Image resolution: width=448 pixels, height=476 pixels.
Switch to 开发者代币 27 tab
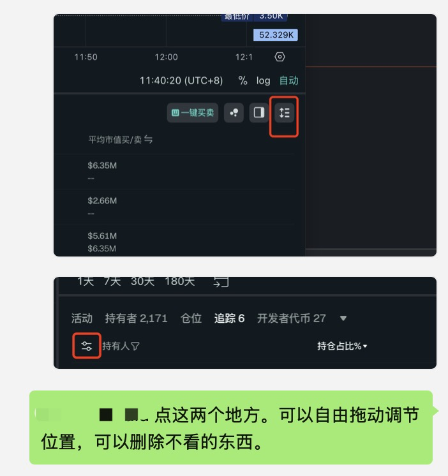coord(292,318)
